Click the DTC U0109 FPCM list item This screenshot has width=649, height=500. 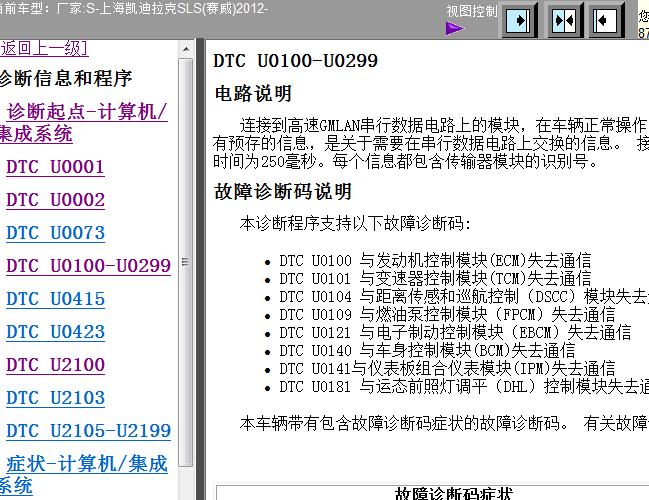coord(447,315)
